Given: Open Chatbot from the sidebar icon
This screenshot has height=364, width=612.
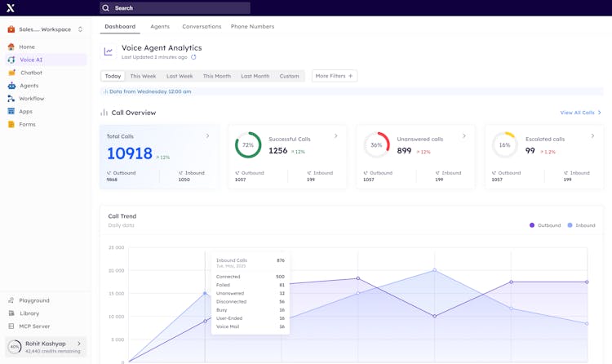Looking at the screenshot, I should (11, 73).
